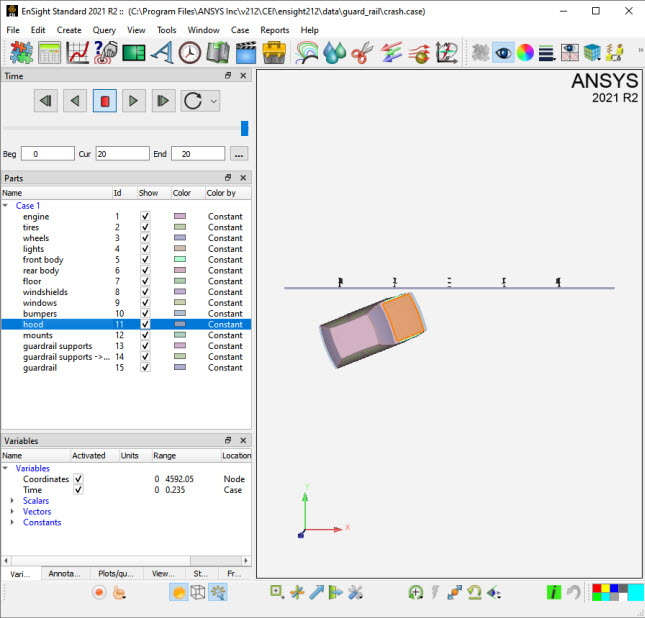Open the plotter graph icon
Screen dimensions: 645x618
coord(78,53)
